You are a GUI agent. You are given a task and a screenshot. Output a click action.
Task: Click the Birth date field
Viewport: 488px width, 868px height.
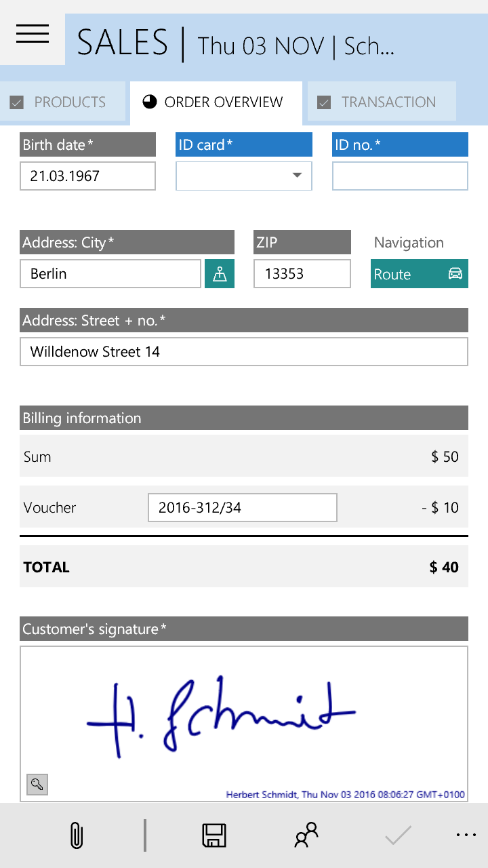click(88, 176)
